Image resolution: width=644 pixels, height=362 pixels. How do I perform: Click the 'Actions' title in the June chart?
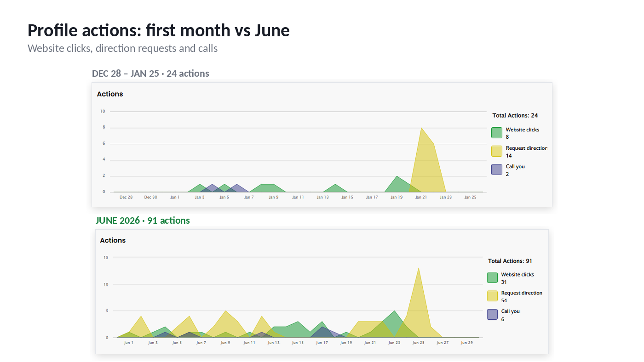[x=113, y=240]
